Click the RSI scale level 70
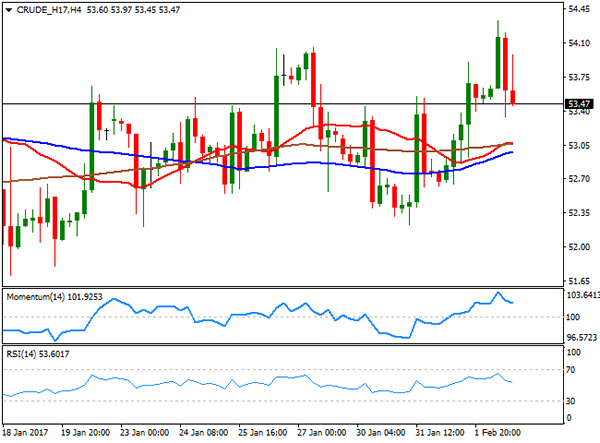Viewport: 600px width, 443px height. 571,370
